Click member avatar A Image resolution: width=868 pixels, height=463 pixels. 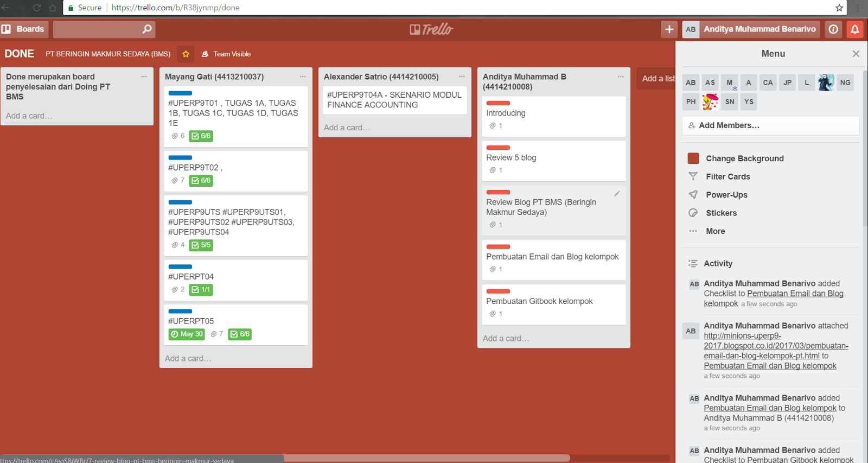[x=749, y=83]
